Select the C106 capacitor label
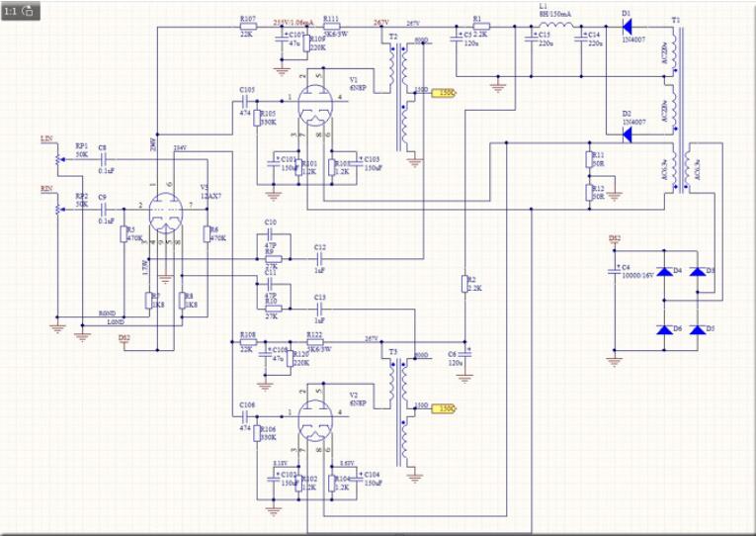This screenshot has height=536, width=756. (x=247, y=405)
